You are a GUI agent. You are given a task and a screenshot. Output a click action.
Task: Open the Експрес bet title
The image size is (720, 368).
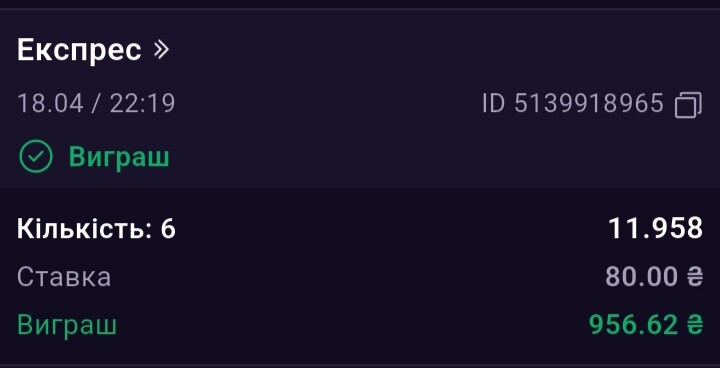click(x=79, y=51)
